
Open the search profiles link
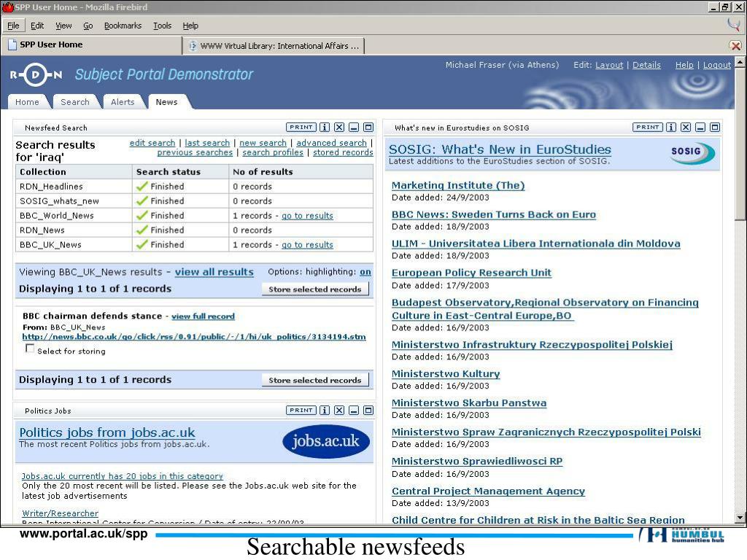pyautogui.click(x=273, y=152)
